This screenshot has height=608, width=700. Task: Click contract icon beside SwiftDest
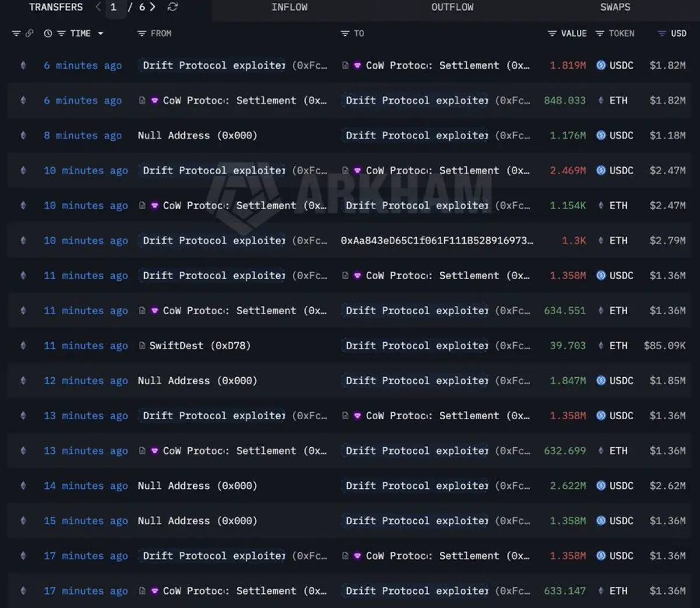click(142, 346)
